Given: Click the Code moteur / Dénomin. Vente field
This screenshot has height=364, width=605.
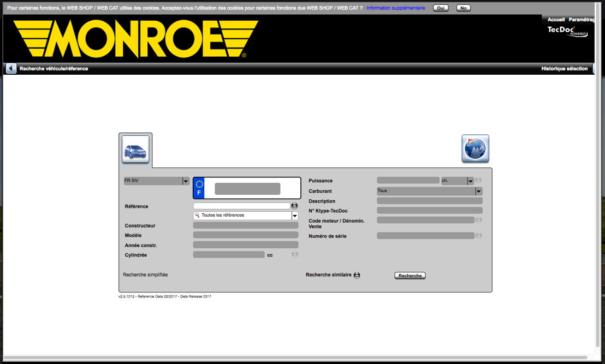Looking at the screenshot, I should 425,220.
